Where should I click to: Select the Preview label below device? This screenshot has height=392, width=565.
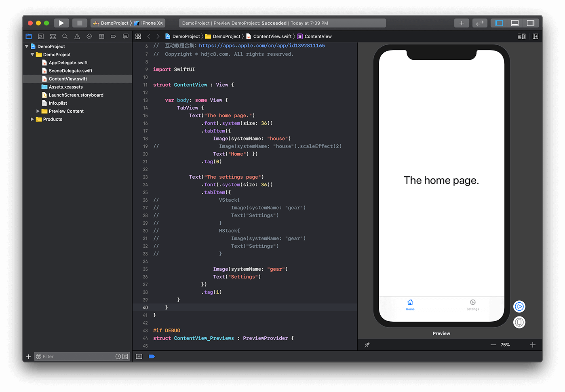441,333
